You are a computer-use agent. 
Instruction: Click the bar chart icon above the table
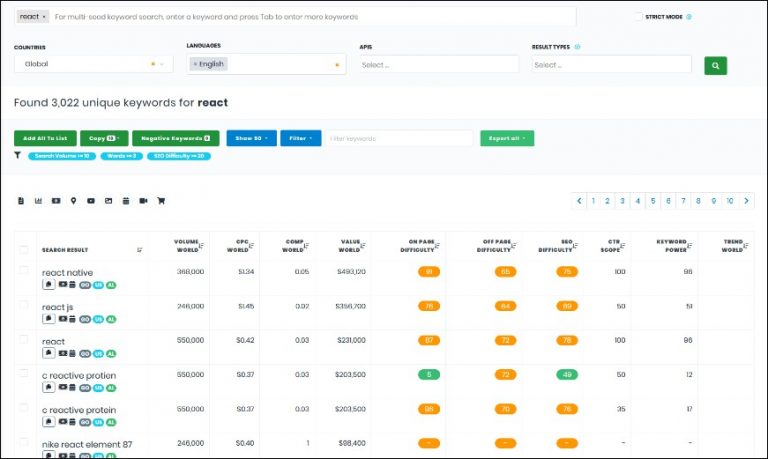(x=38, y=201)
